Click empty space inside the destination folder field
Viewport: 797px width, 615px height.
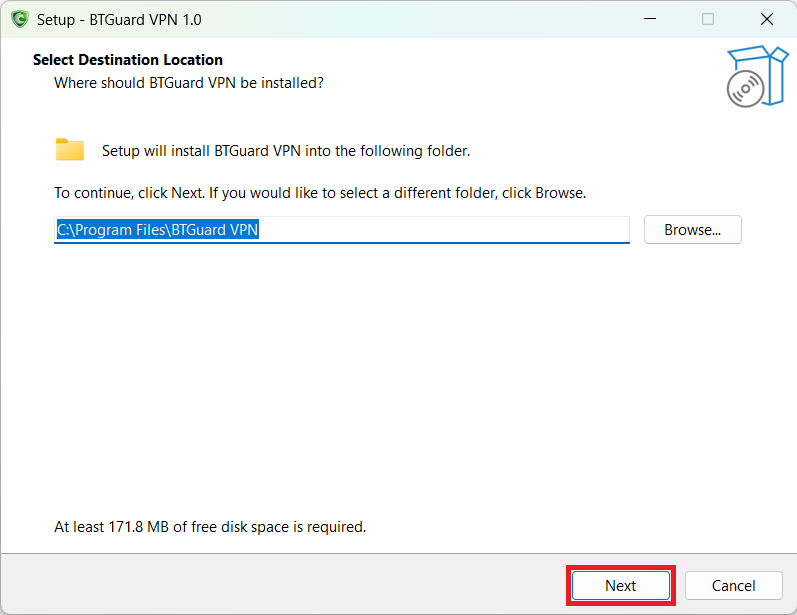[x=450, y=230]
